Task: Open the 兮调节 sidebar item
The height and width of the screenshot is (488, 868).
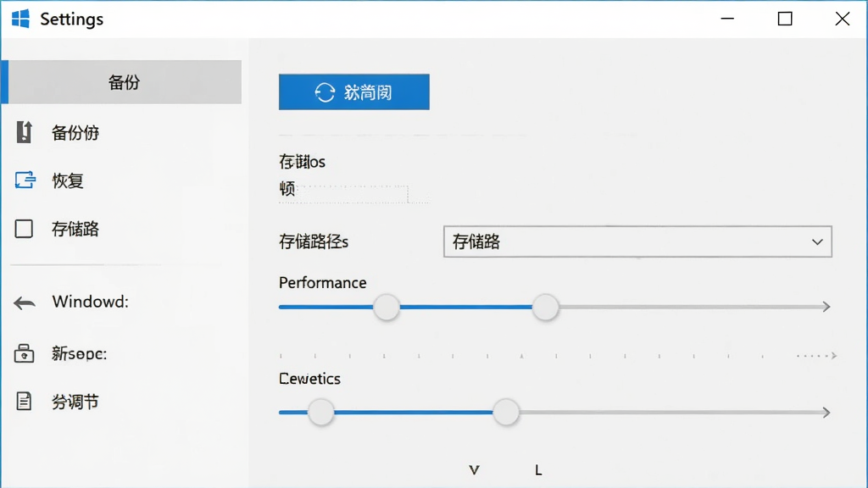Action: (75, 402)
